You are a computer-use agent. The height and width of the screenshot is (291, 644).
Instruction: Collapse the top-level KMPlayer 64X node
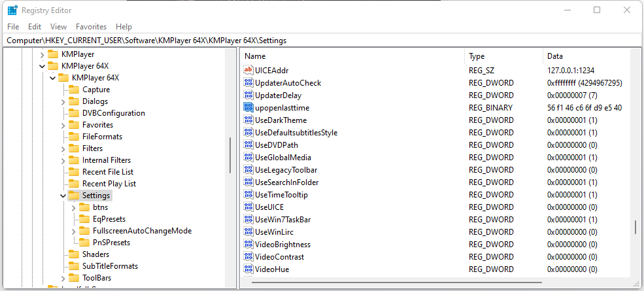tap(42, 66)
